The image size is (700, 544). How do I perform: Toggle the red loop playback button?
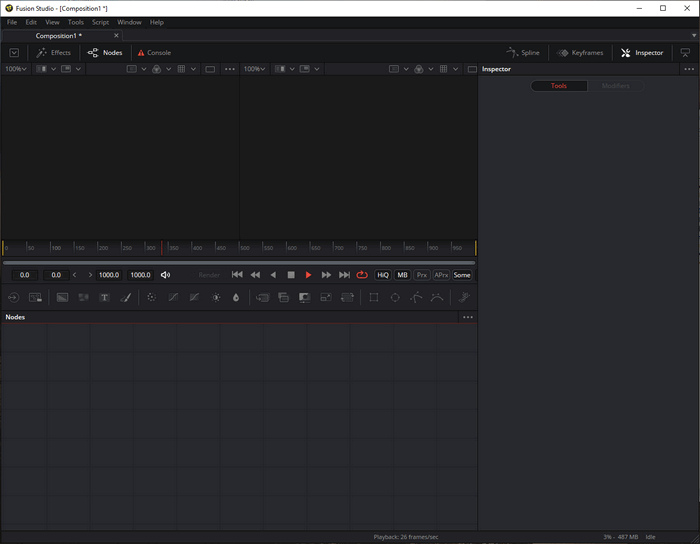point(362,275)
